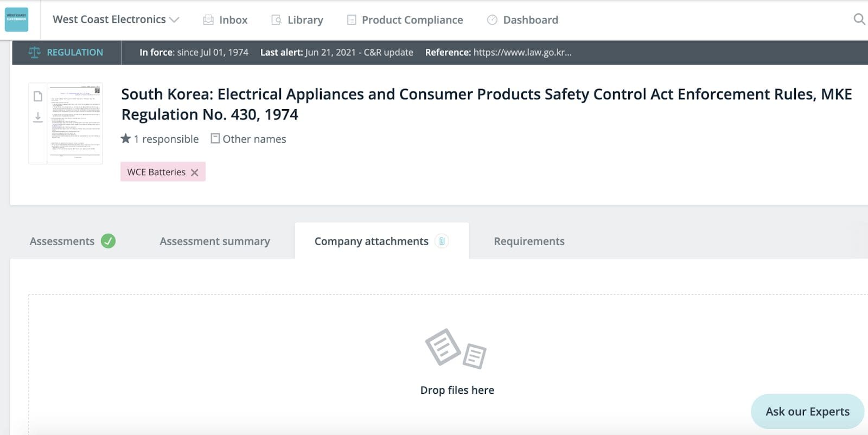Remove the WCE Batteries tag
This screenshot has height=435, width=868.
pyautogui.click(x=195, y=172)
